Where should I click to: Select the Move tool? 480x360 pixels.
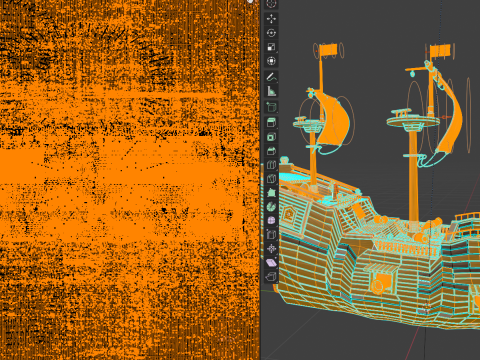click(271, 19)
